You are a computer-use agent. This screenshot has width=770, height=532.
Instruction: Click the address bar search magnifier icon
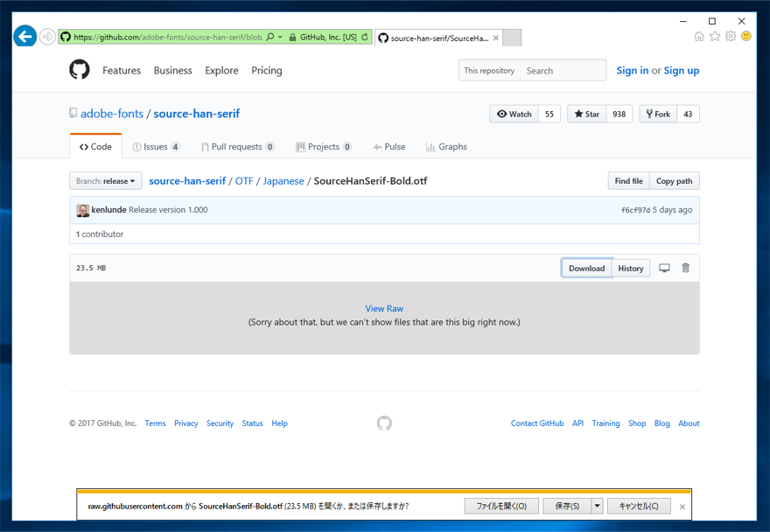pos(270,37)
